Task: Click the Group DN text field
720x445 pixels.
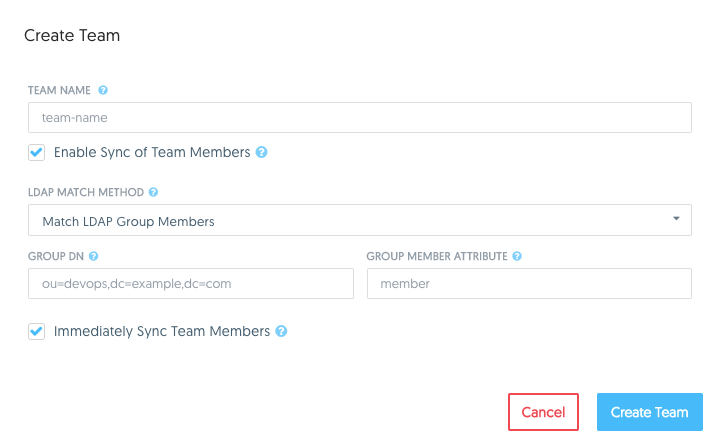Action: tap(191, 284)
